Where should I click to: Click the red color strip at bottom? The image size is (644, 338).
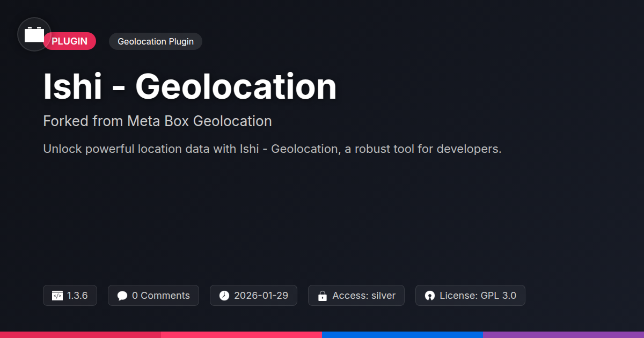coord(80,335)
